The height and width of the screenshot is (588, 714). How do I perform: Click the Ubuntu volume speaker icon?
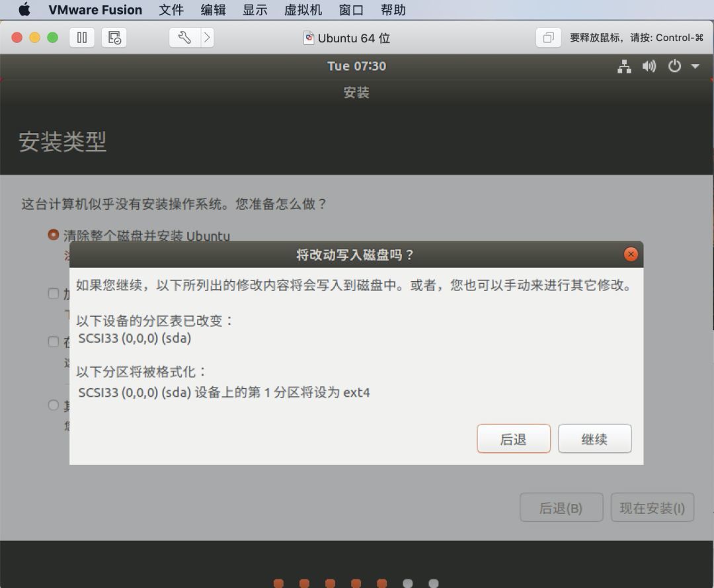point(649,66)
